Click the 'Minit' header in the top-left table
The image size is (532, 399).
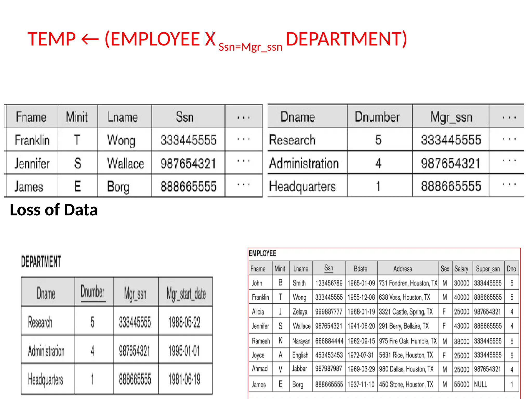point(77,117)
